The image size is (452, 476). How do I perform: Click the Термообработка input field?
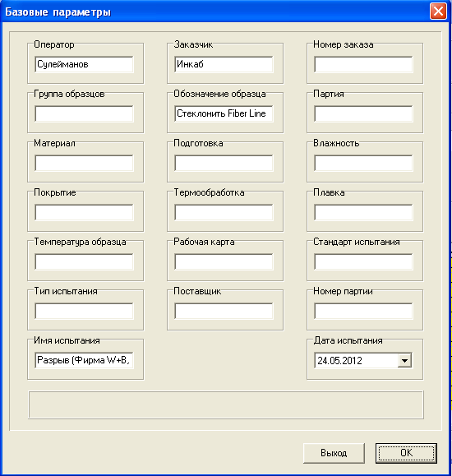pos(224,212)
